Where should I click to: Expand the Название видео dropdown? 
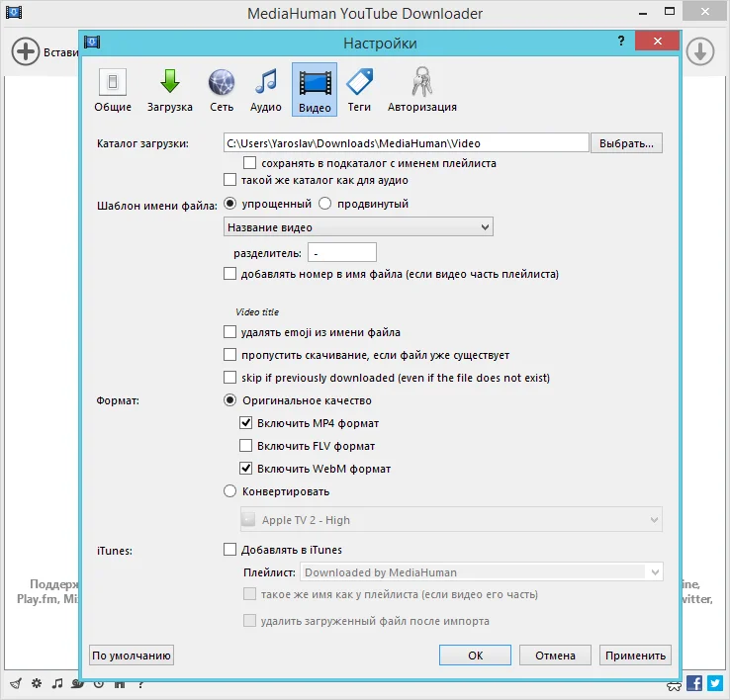point(358,227)
